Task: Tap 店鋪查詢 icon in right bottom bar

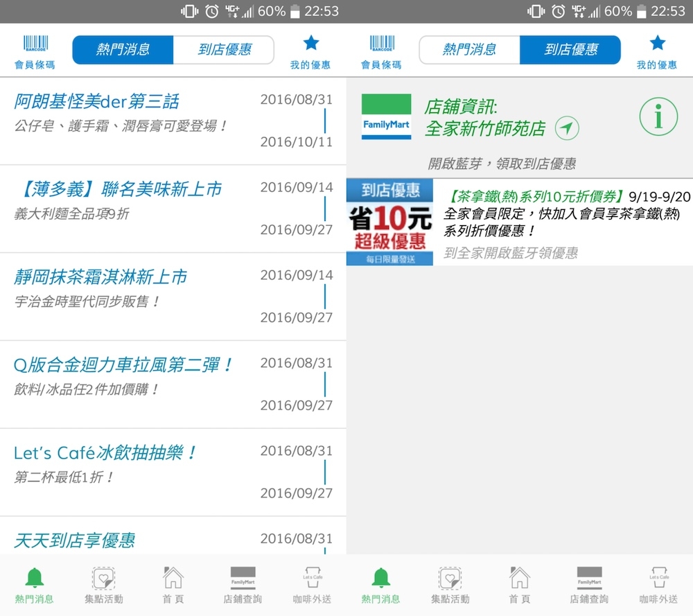Action: pyautogui.click(x=589, y=578)
